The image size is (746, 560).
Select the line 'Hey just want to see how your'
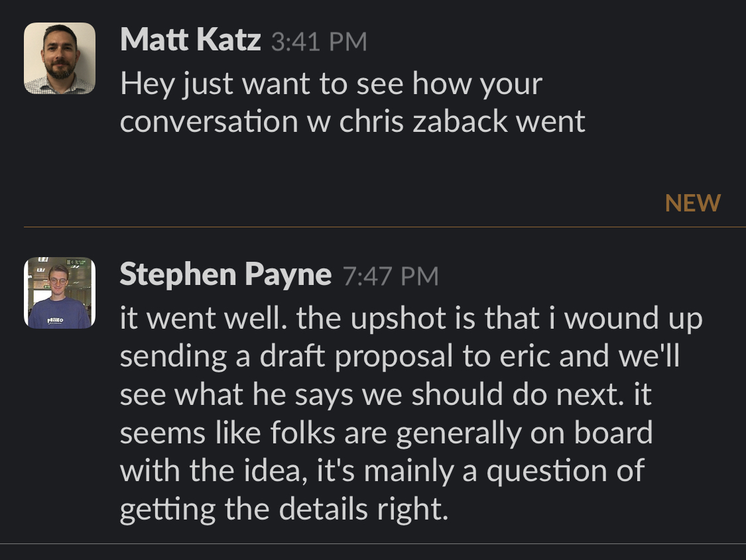(331, 84)
